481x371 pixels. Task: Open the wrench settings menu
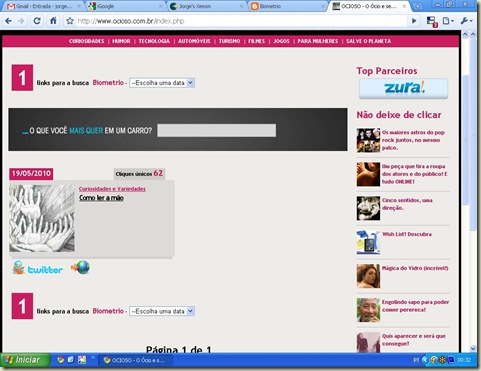466,21
